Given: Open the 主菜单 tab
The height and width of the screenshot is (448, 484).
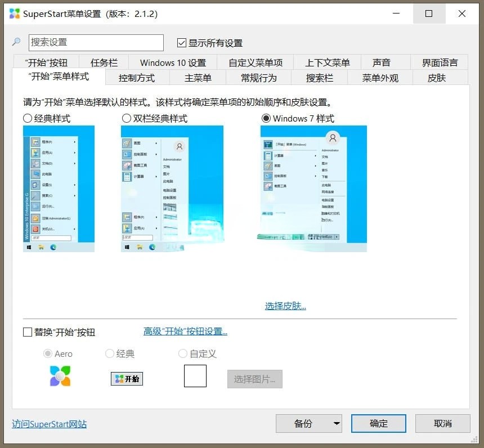Looking at the screenshot, I should 198,78.
